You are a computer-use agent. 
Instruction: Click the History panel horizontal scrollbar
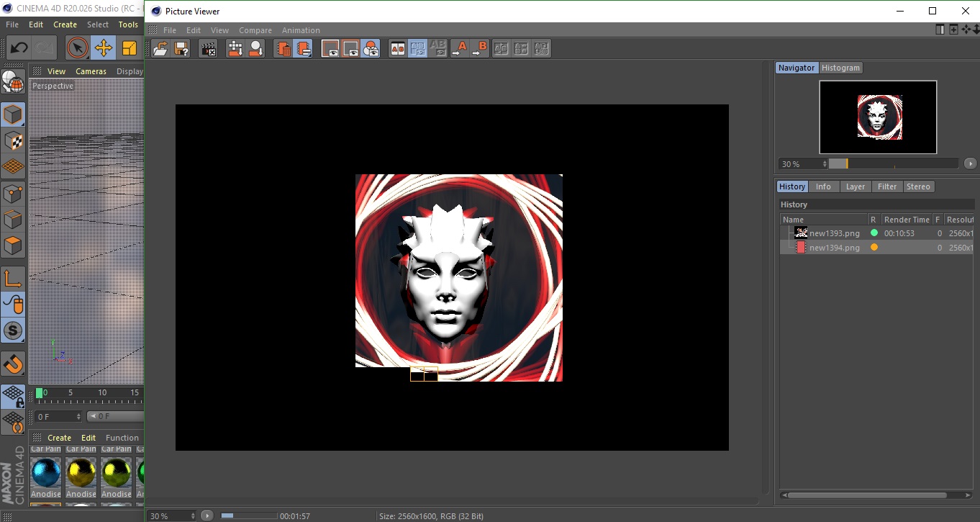pyautogui.click(x=866, y=495)
